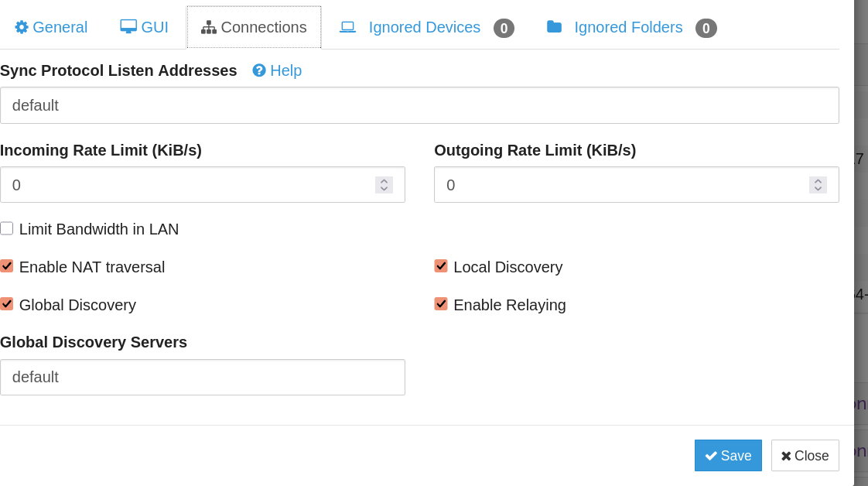Click the folder icon for Ignored Folders
This screenshot has height=486, width=868.
coord(554,27)
